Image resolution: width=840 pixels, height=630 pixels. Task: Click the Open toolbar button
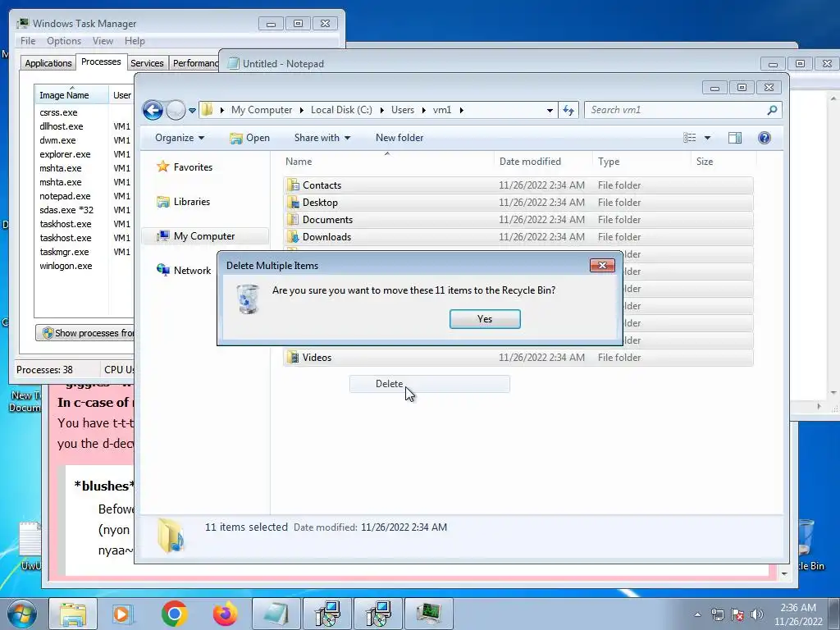tap(249, 138)
